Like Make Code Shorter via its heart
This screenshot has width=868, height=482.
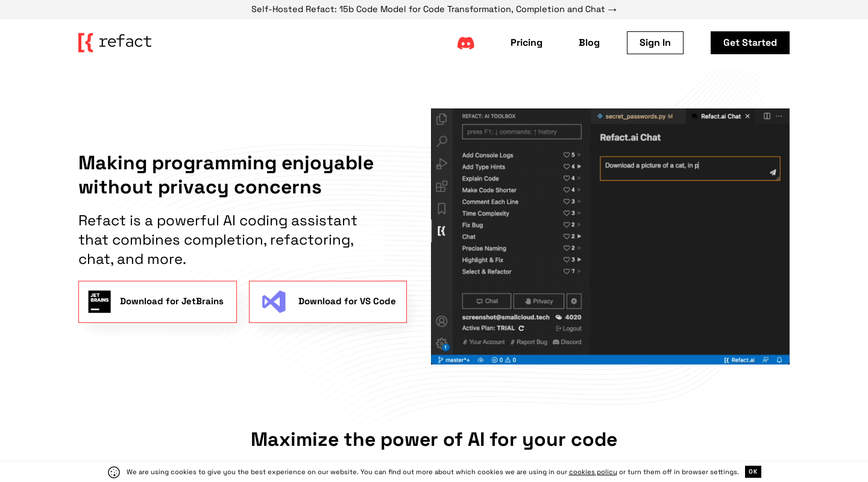coord(567,190)
